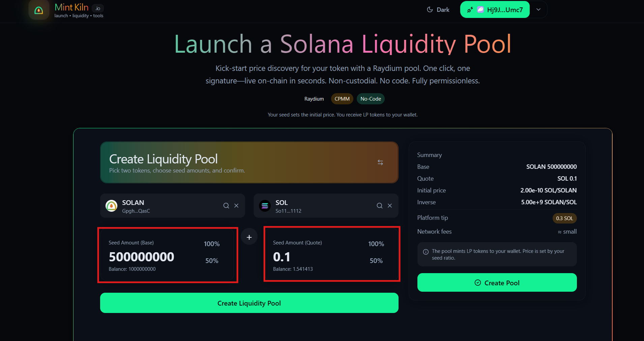Select the CPMM badge
644x341 pixels.
[342, 99]
